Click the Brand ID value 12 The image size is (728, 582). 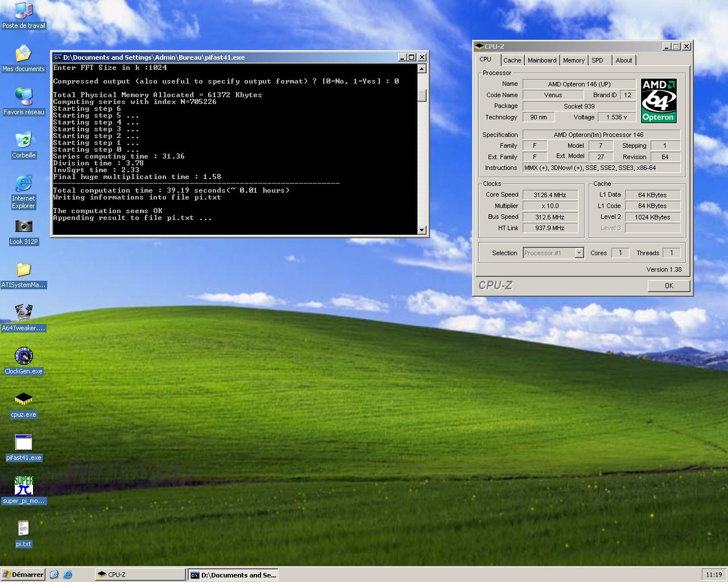(x=628, y=95)
